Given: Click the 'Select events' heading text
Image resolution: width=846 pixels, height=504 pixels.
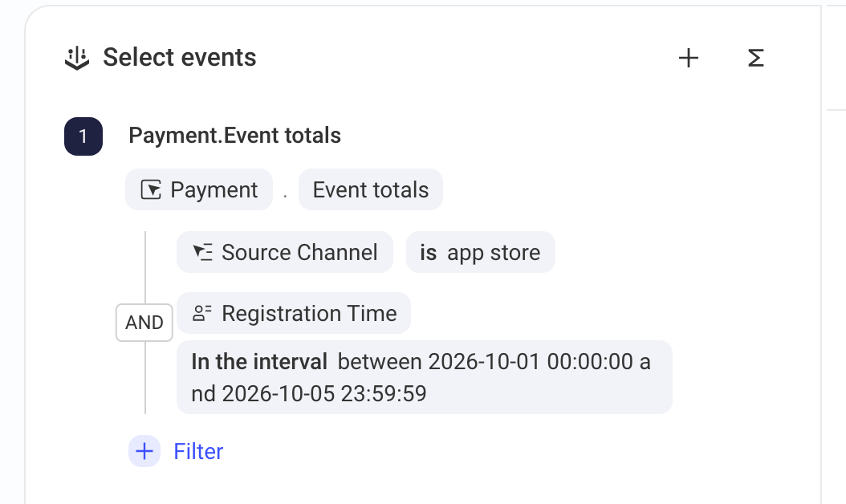Looking at the screenshot, I should pos(180,57).
